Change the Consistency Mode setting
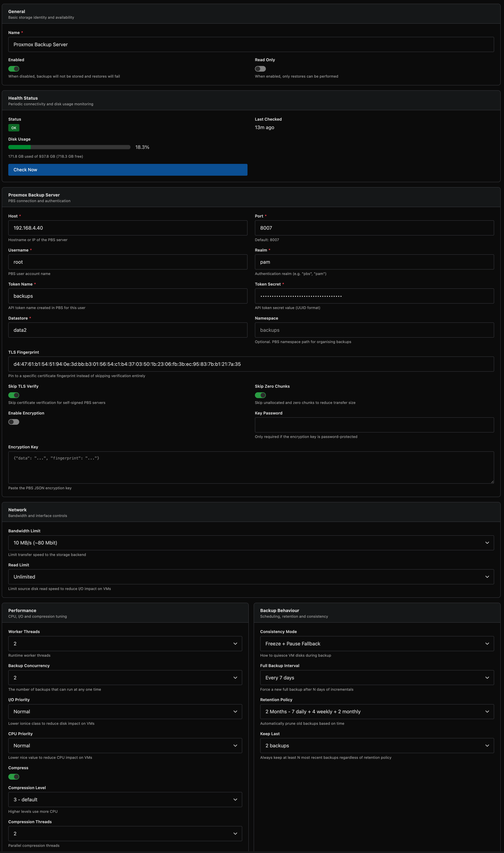 (x=377, y=643)
